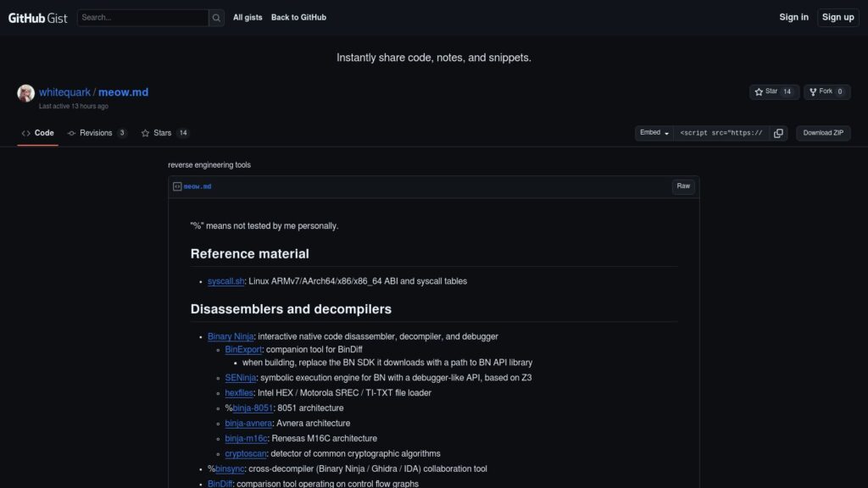
Task: Click the 'Last active 13 hours ago' text
Action: pos(74,106)
